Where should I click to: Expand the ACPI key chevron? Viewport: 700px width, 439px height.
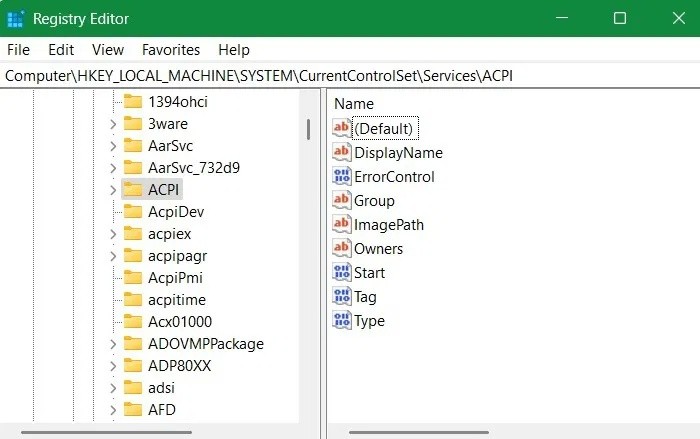(x=113, y=189)
